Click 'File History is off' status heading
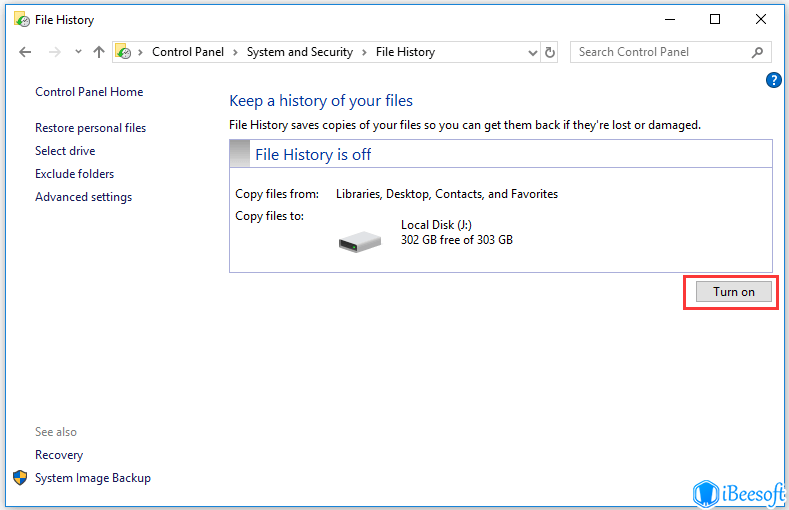Image resolution: width=789 pixels, height=510 pixels. 313,154
